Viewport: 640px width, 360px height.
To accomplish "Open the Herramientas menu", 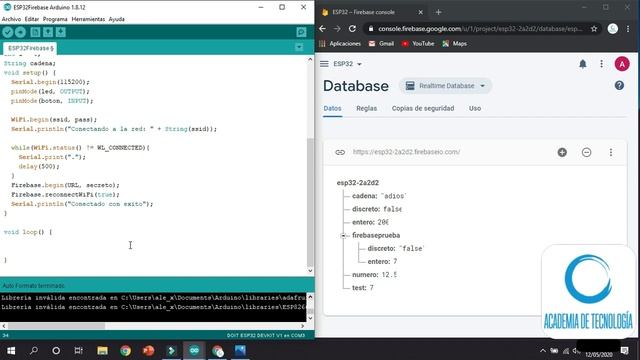I will [88, 19].
